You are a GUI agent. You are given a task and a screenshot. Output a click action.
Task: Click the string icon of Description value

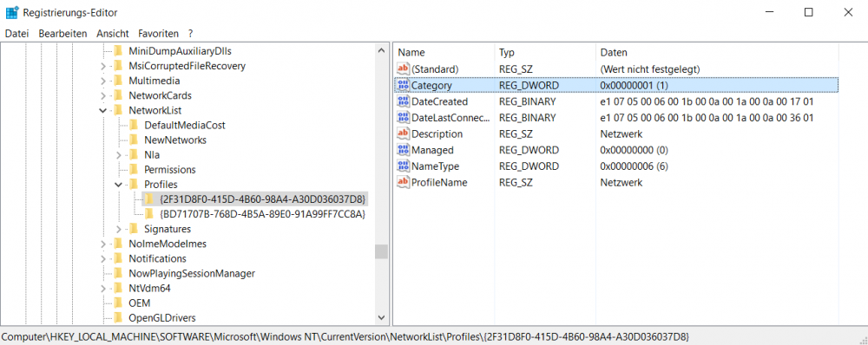pyautogui.click(x=403, y=133)
